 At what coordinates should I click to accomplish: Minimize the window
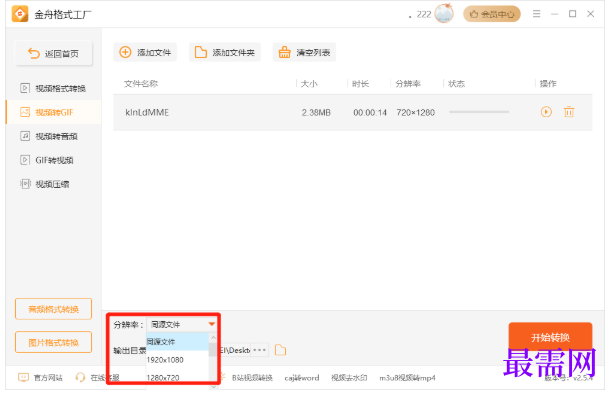tap(554, 14)
